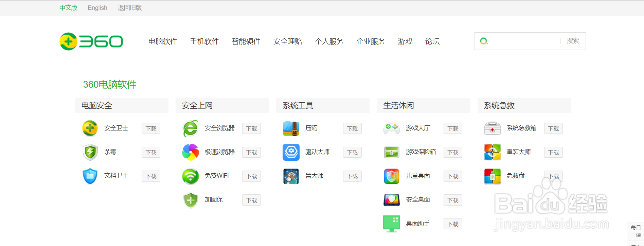This screenshot has height=246, width=644.
Task: Click the 文档卫士 blue shield icon
Action: coord(90,176)
